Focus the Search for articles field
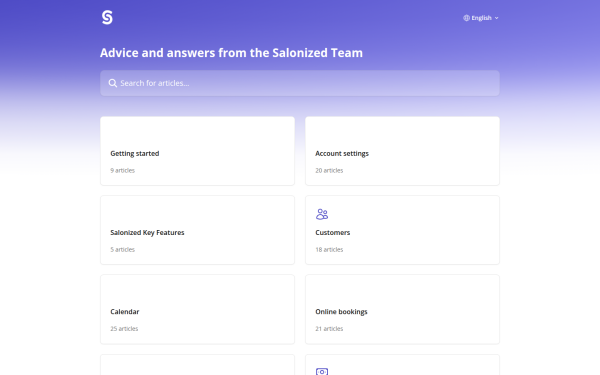The height and width of the screenshot is (375, 600). pos(300,83)
